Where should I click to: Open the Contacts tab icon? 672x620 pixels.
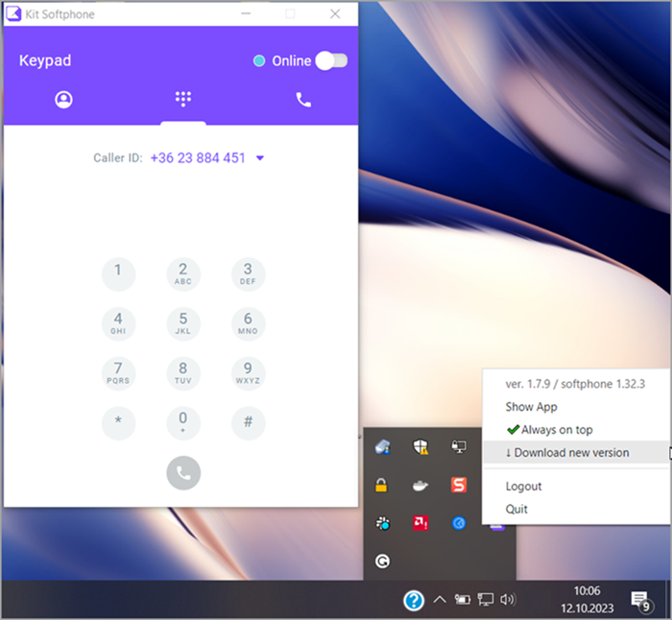63,100
